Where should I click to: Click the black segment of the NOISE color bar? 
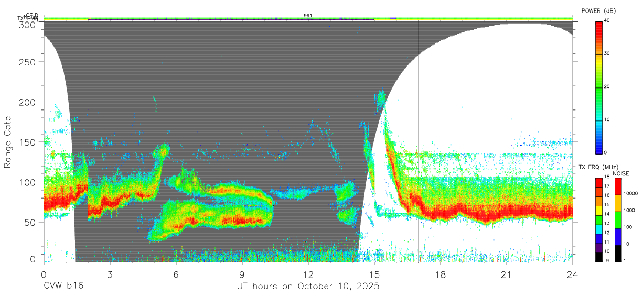pos(618,253)
